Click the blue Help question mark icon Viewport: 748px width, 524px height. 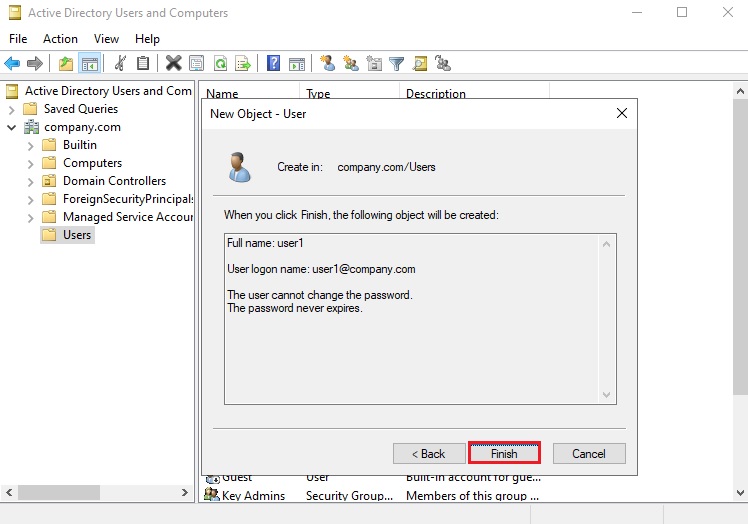[x=273, y=63]
